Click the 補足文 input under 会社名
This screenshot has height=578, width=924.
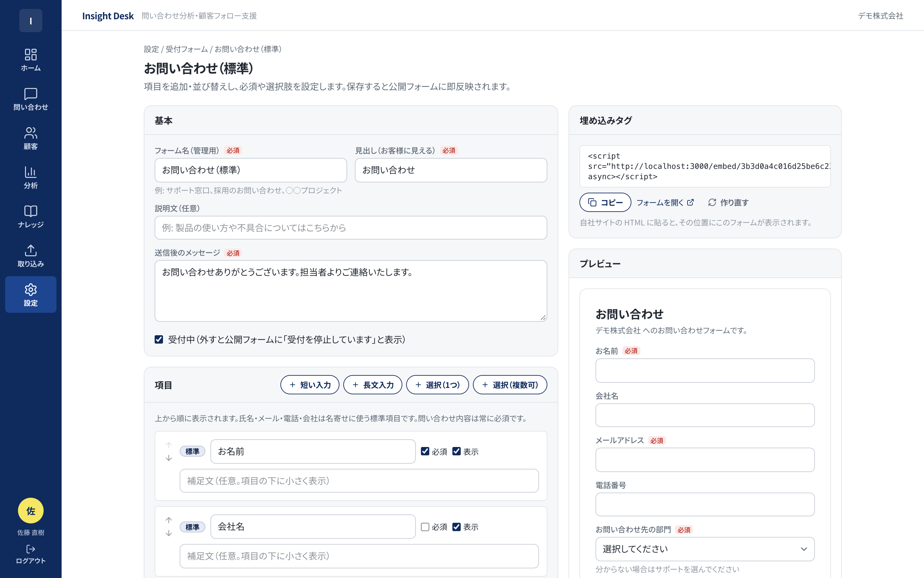[x=359, y=556]
